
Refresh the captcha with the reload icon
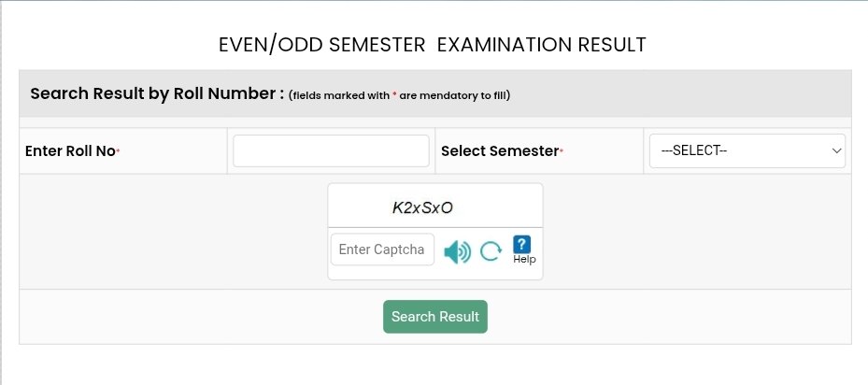tap(491, 251)
